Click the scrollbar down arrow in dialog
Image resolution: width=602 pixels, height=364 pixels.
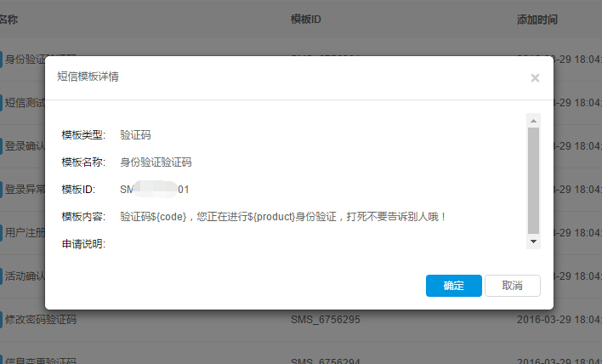pos(533,242)
